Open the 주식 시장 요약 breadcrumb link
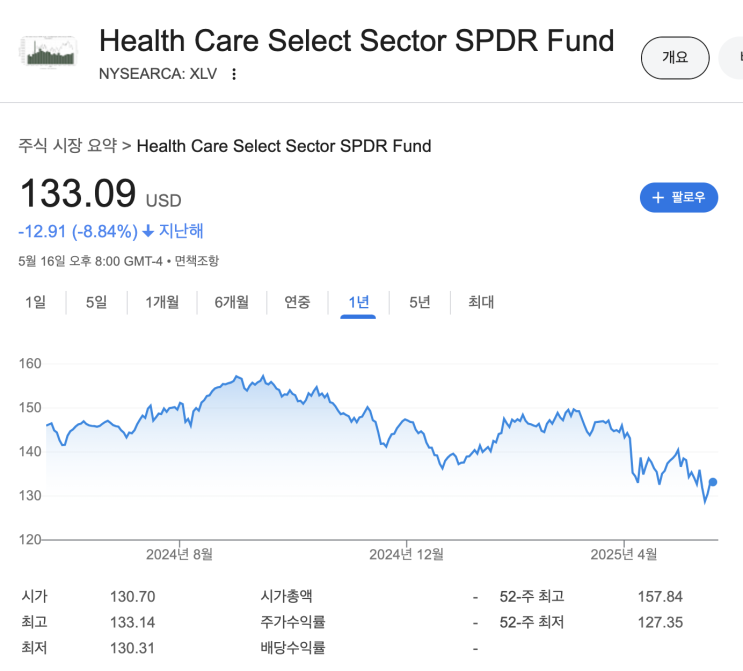This screenshot has height=671, width=743. pyautogui.click(x=67, y=146)
